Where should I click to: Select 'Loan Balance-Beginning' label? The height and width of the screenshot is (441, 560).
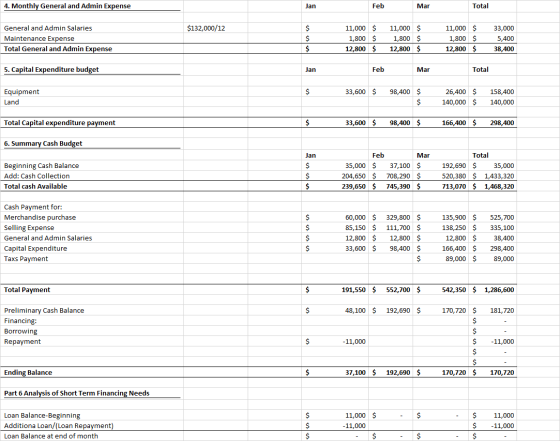(x=42, y=416)
